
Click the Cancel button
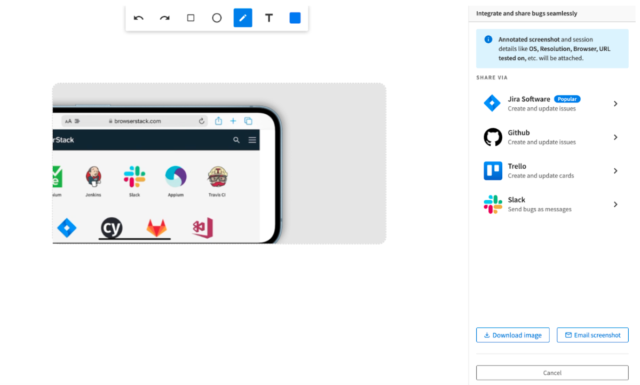pos(552,373)
